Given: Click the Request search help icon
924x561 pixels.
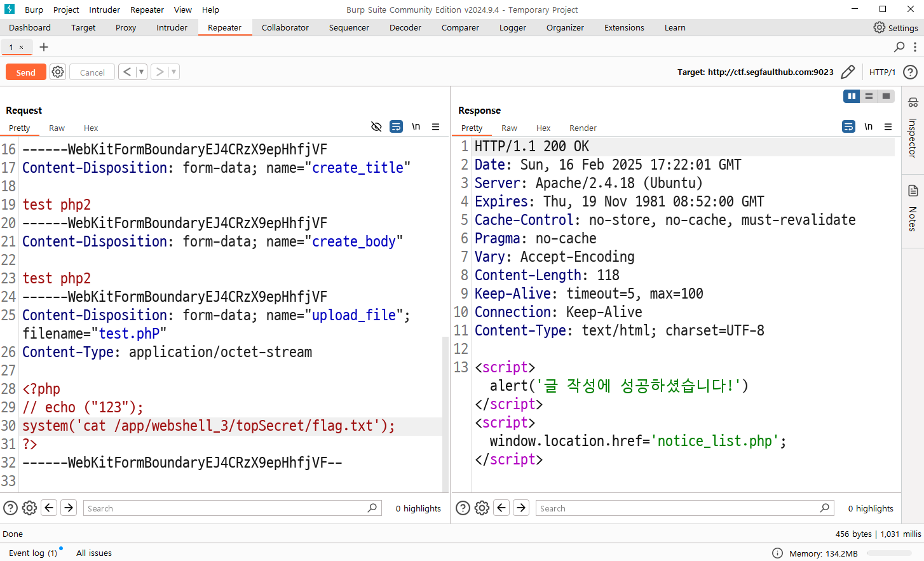Looking at the screenshot, I should (11, 508).
